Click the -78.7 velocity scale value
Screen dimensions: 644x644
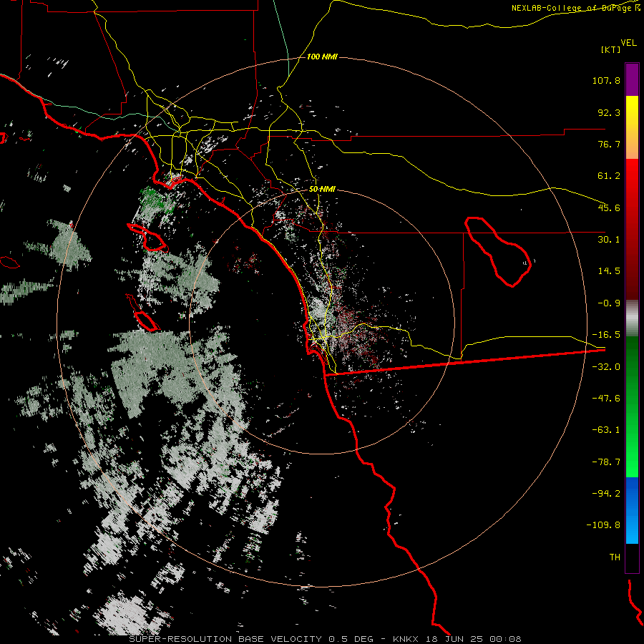click(x=606, y=462)
